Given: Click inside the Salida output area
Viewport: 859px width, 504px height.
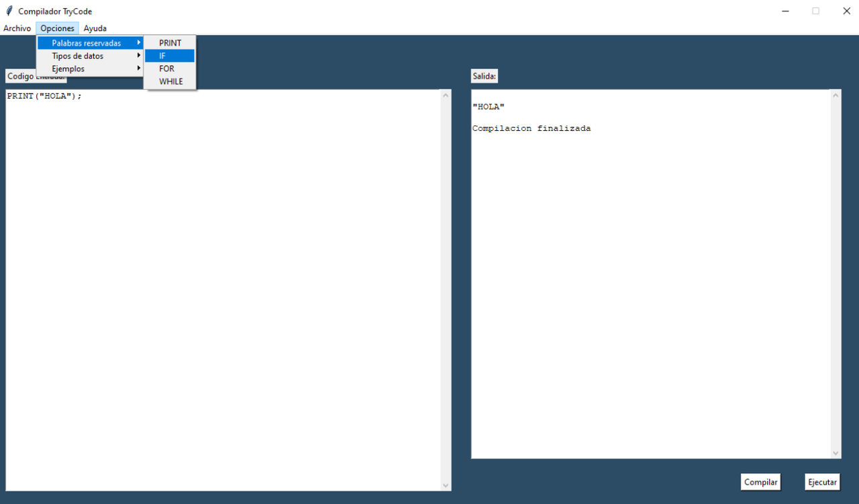Looking at the screenshot, I should click(651, 274).
